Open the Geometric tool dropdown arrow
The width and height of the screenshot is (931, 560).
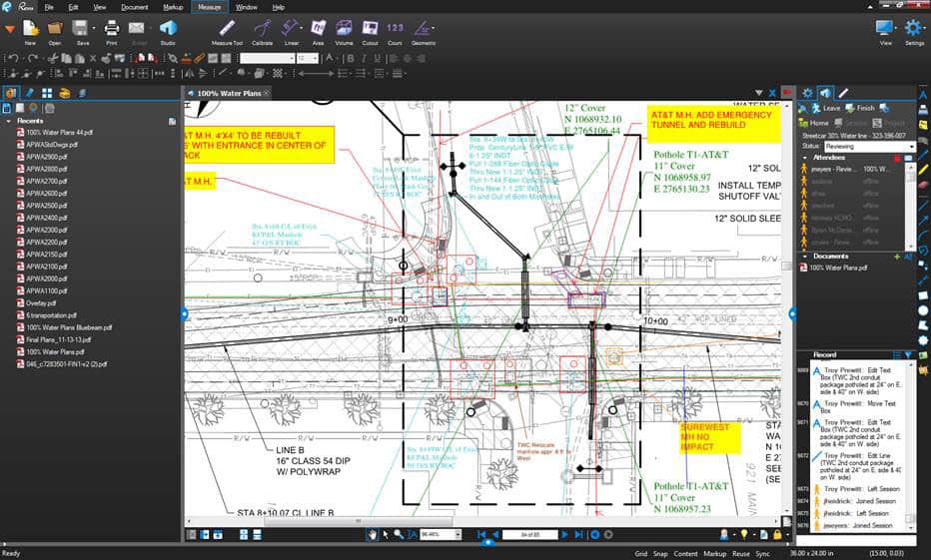(x=434, y=28)
